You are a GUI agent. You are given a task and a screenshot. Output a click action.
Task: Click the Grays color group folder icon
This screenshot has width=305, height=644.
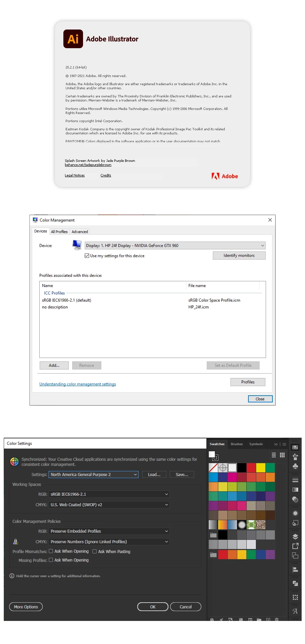tap(213, 535)
